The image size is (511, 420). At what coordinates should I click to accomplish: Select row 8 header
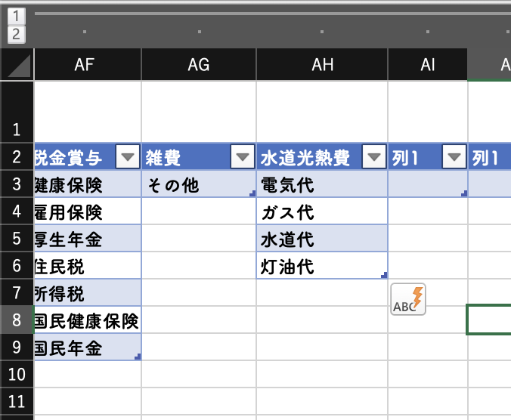pos(17,320)
